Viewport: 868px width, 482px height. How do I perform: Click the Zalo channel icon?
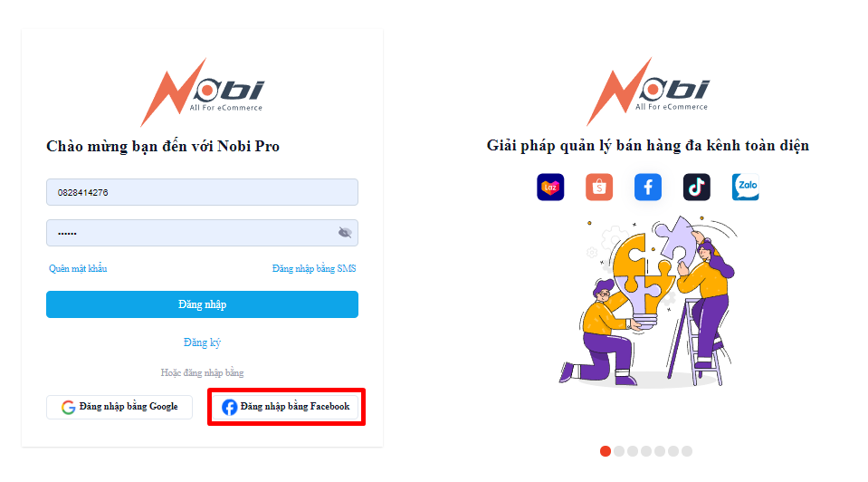pyautogui.click(x=745, y=188)
